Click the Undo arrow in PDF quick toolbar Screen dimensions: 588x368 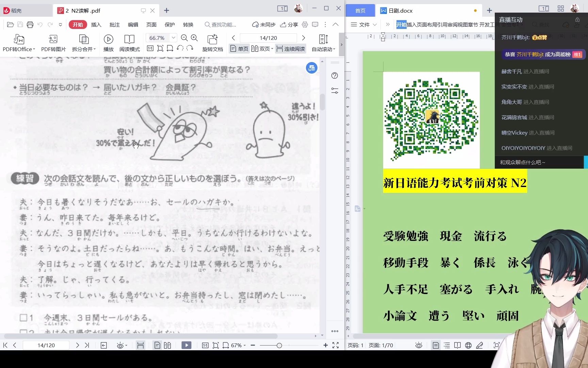(40, 25)
